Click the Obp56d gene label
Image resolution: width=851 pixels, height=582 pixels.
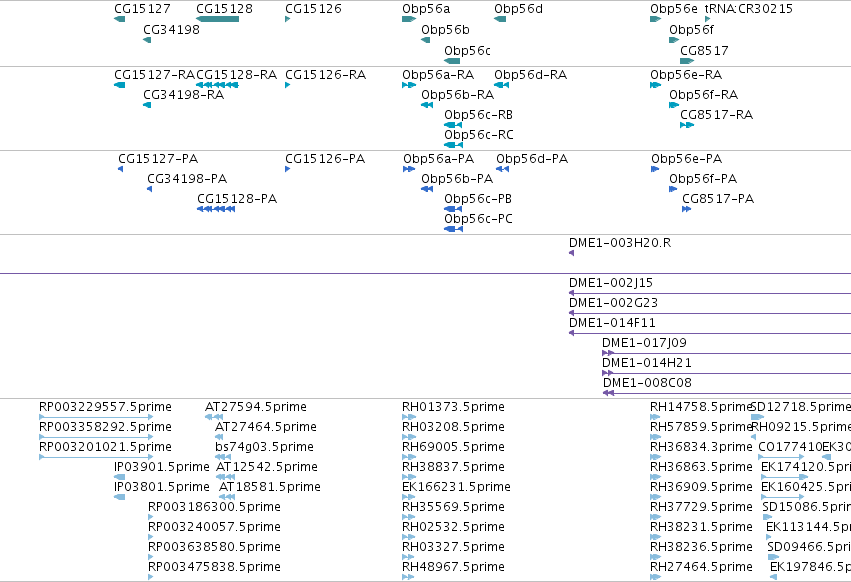pos(518,9)
